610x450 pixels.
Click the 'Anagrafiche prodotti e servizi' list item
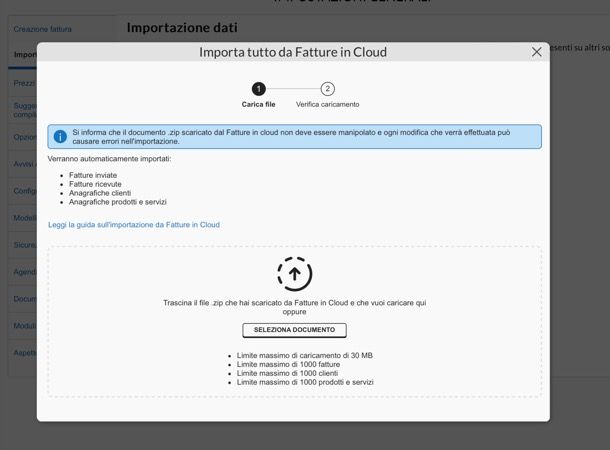tap(118, 202)
